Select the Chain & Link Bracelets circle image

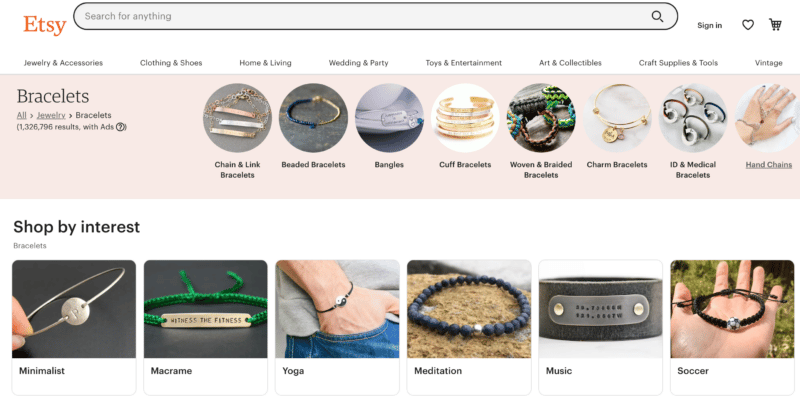(x=237, y=118)
